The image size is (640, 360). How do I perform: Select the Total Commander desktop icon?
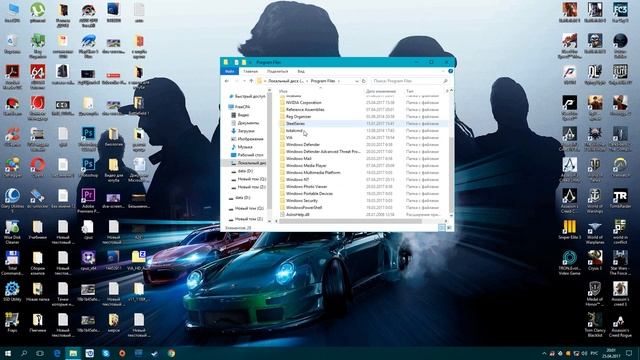click(12, 262)
